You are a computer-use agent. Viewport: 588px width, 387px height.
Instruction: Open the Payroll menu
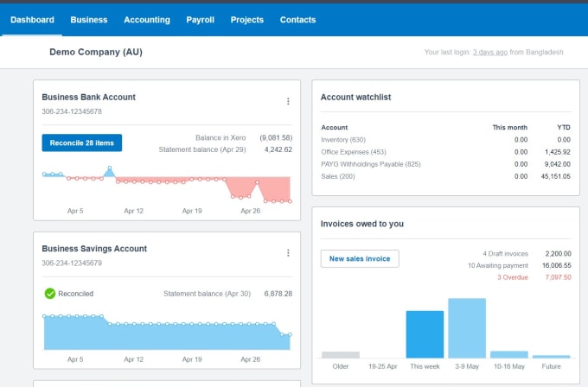click(x=201, y=20)
